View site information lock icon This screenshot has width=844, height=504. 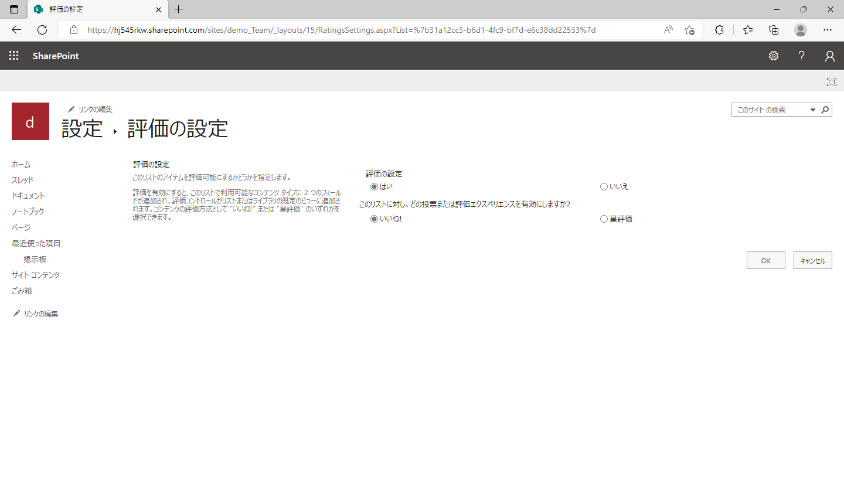74,30
